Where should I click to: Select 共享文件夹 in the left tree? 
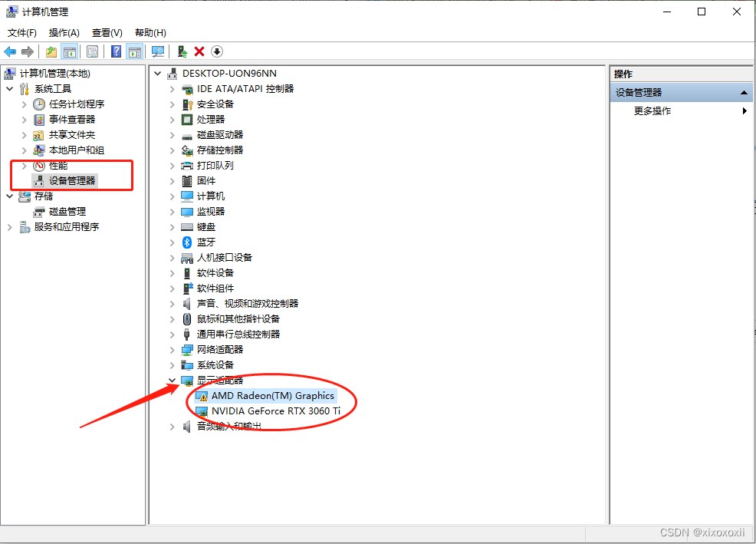[x=72, y=135]
